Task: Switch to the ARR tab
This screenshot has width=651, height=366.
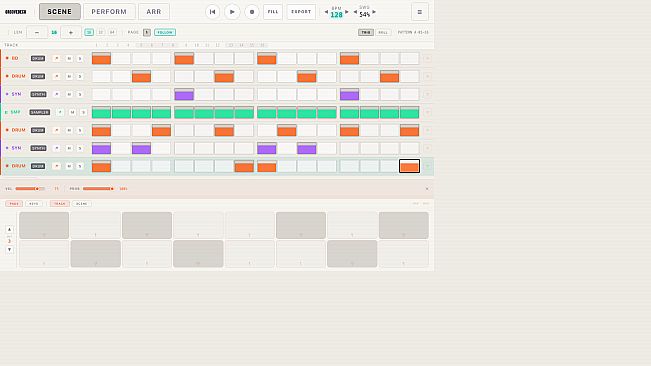Action: [154, 12]
